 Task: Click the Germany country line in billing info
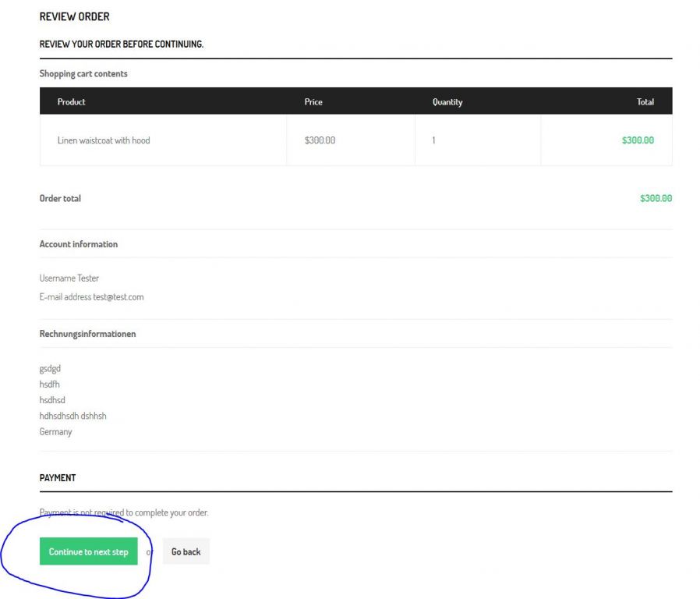click(x=55, y=431)
